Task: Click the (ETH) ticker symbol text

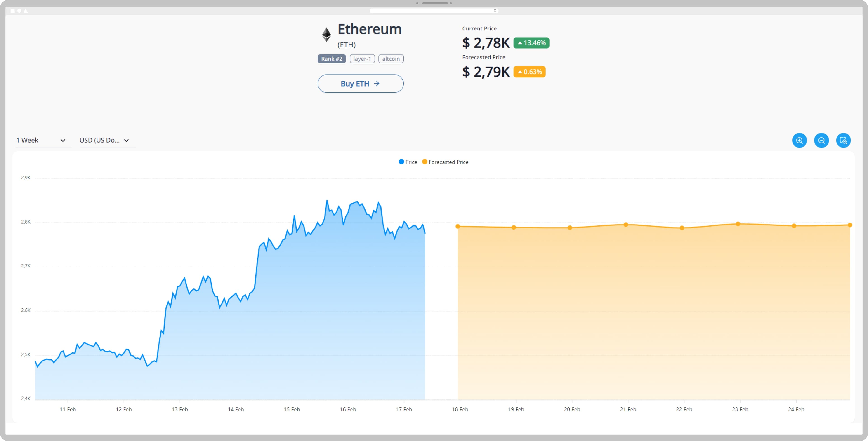Action: [346, 45]
